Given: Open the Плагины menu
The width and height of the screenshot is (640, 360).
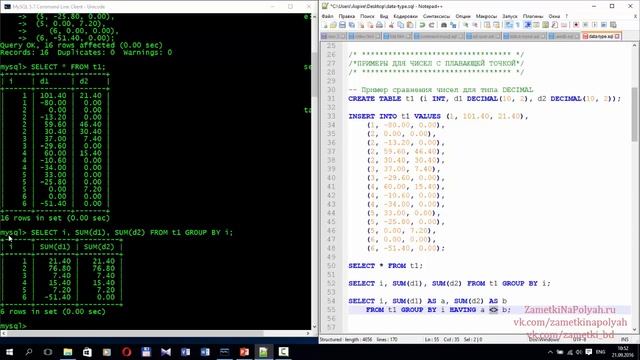Looking at the screenshot, I should pos(533,16).
